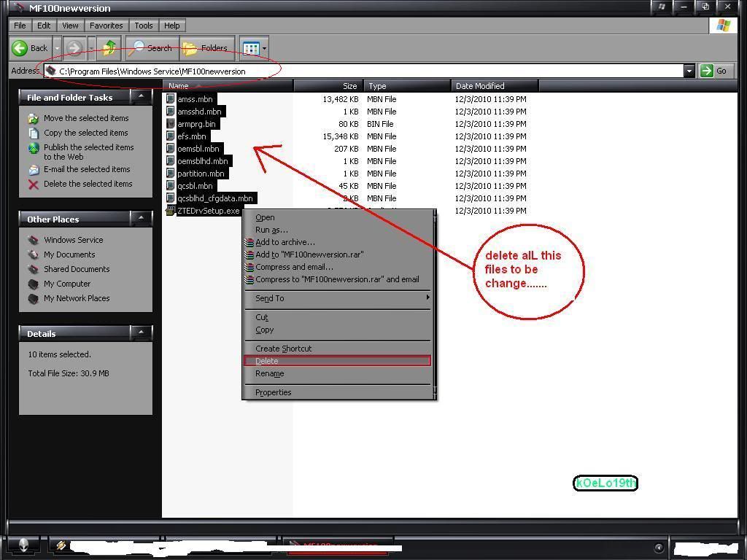Expand the Send To submenu
Viewport: 747px width, 560px height.
338,298
